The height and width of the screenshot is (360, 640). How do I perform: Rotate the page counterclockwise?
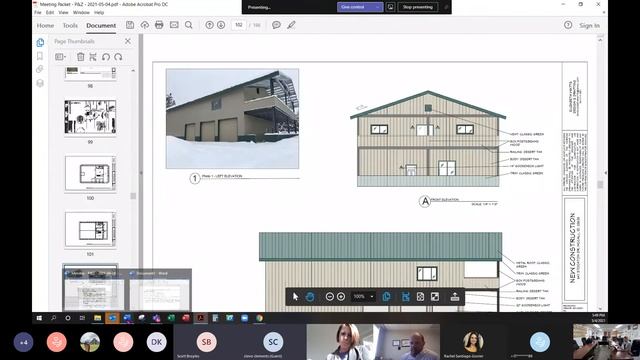(x=106, y=57)
